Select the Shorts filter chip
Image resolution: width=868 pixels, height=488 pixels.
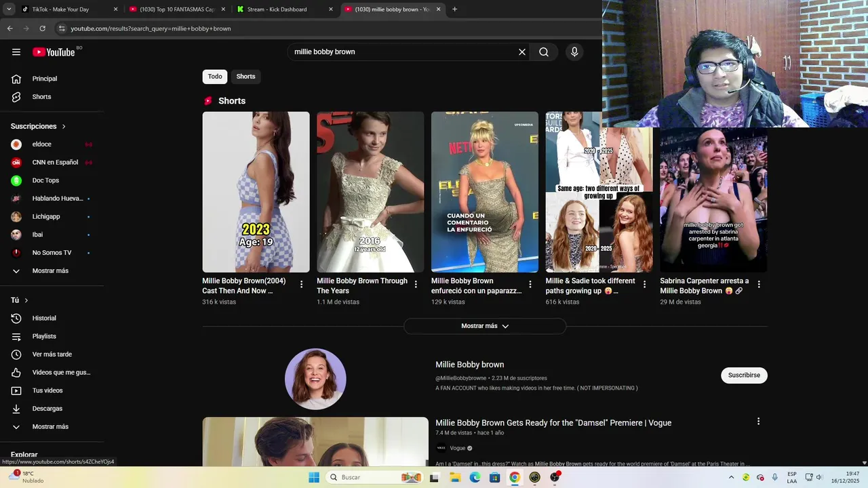click(x=245, y=77)
